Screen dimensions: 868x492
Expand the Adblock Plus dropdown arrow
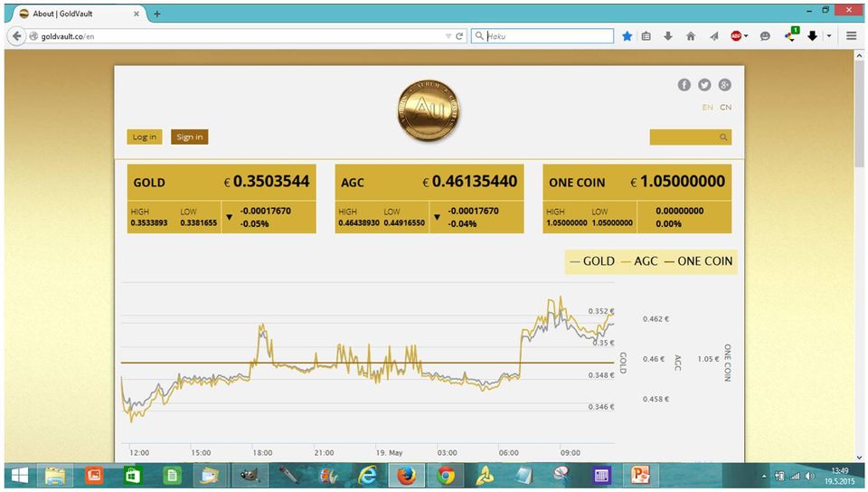tap(746, 36)
